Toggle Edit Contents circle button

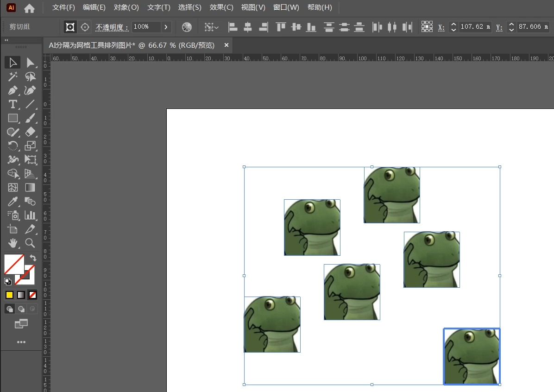[85, 27]
